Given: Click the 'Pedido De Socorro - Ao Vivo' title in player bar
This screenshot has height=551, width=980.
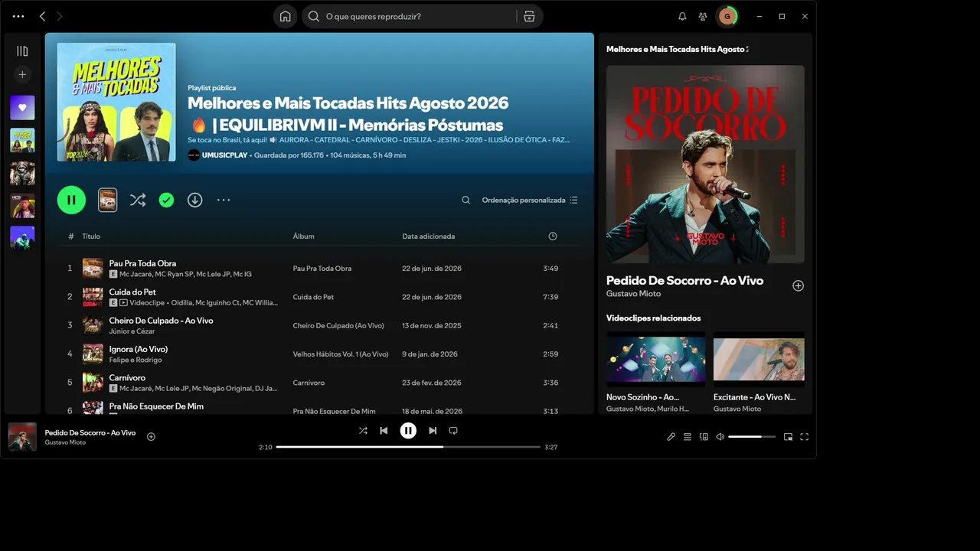Looking at the screenshot, I should [90, 432].
